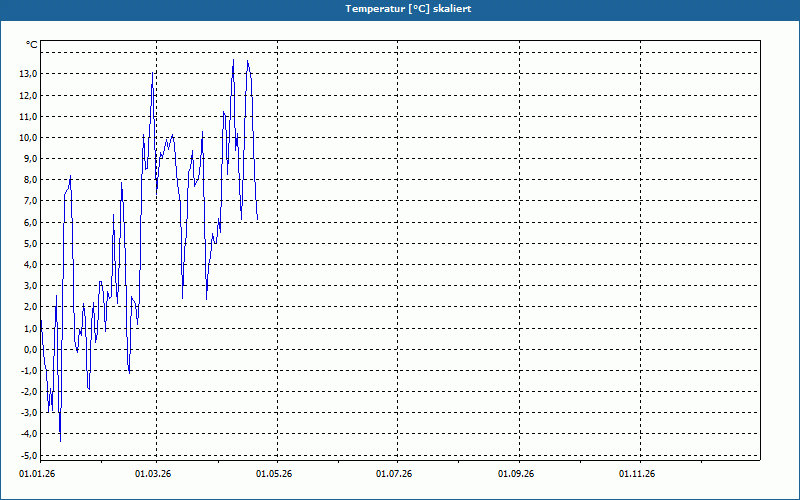Click the -3,0 y-axis label
The width and height of the screenshot is (800, 500).
(x=29, y=413)
